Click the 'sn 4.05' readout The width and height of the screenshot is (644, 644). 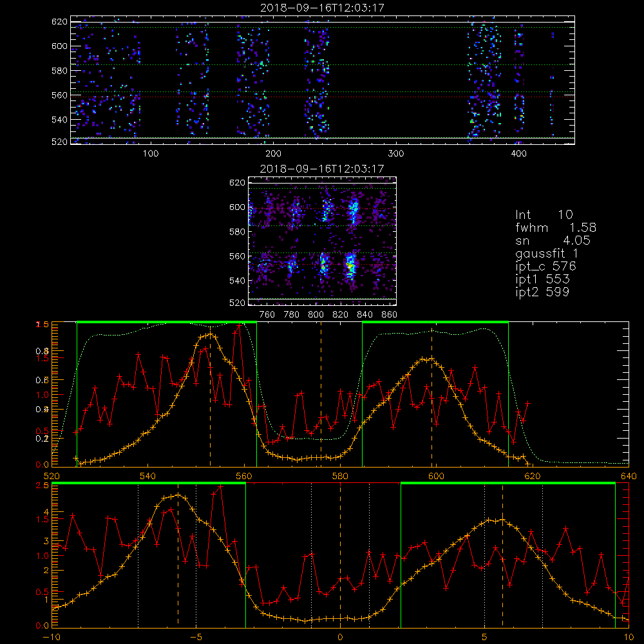[553, 240]
